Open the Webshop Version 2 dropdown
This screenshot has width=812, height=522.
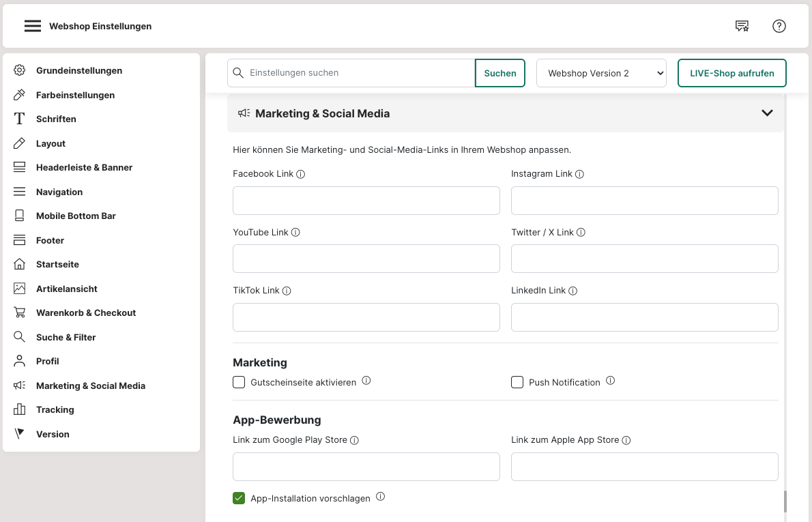[601, 73]
